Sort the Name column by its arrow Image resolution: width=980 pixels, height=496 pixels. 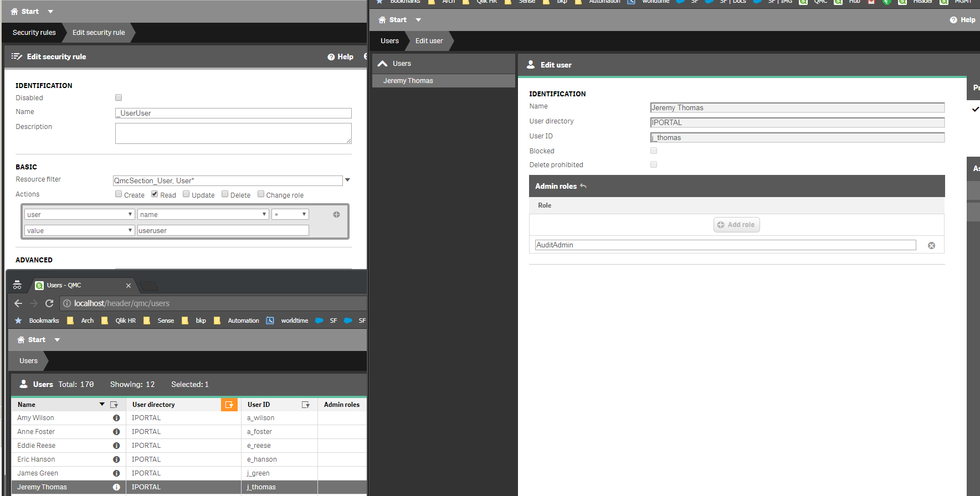(102, 405)
